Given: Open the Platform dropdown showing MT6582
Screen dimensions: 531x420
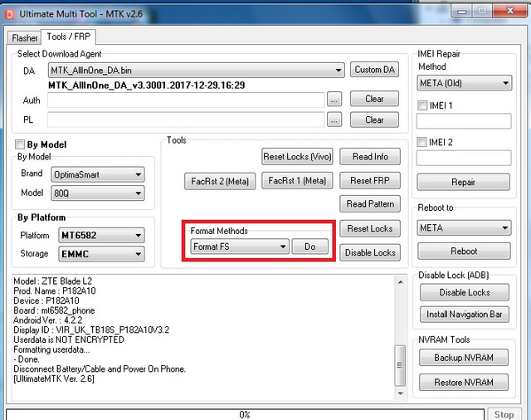Looking at the screenshot, I should [x=101, y=236].
